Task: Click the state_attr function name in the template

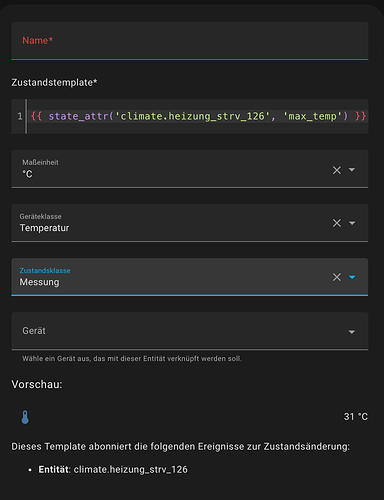Action: click(x=78, y=116)
